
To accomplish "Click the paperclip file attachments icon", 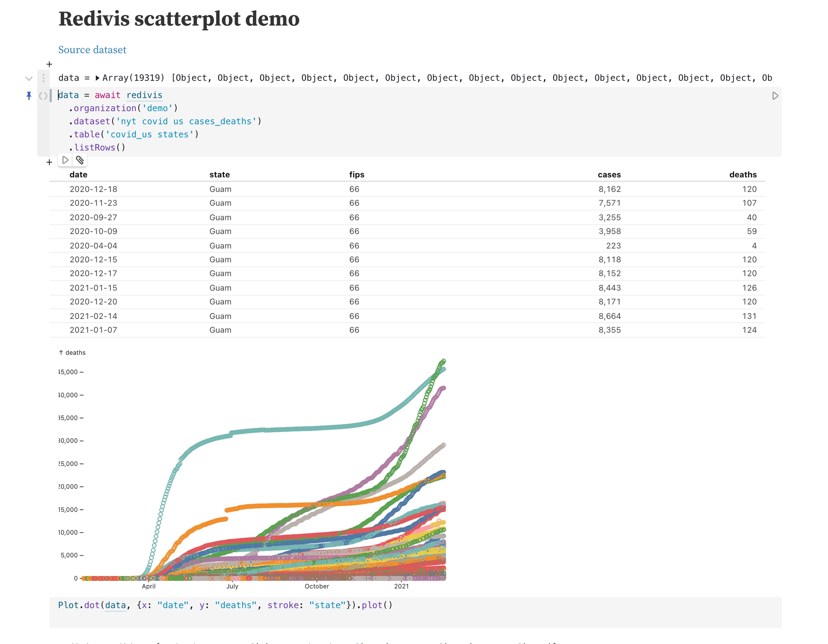I will 80,160.
